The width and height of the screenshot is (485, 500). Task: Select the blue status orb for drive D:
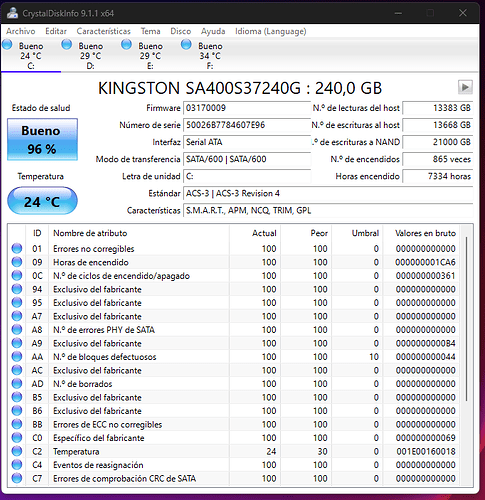tap(67, 44)
